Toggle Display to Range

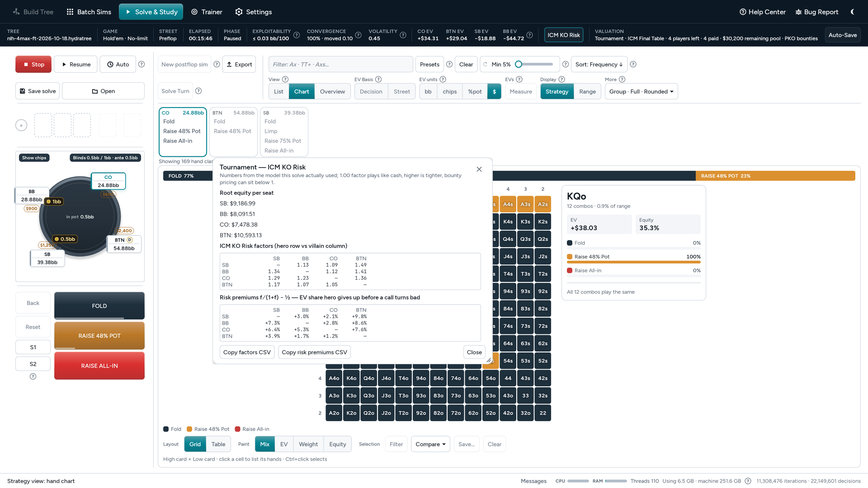(x=587, y=91)
